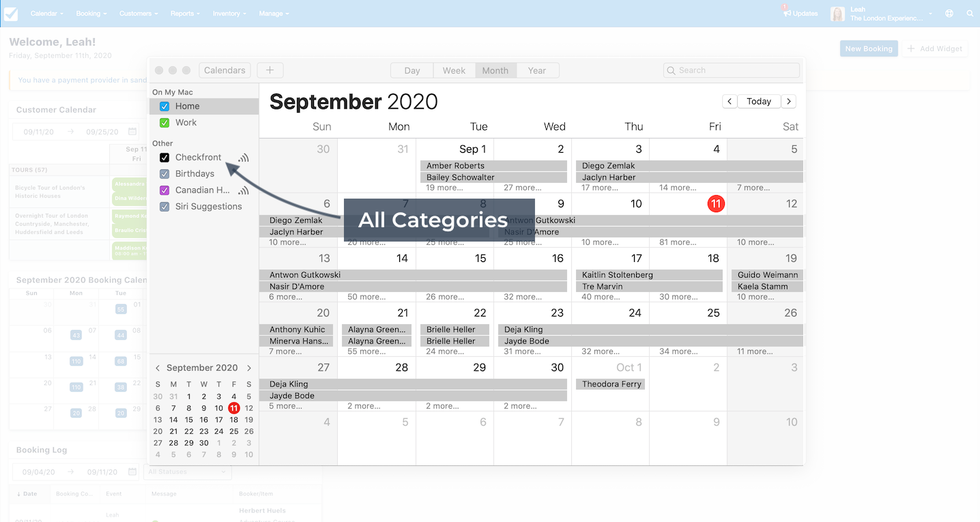980x522 pixels.
Task: Go to next month with right arrow
Action: click(789, 101)
